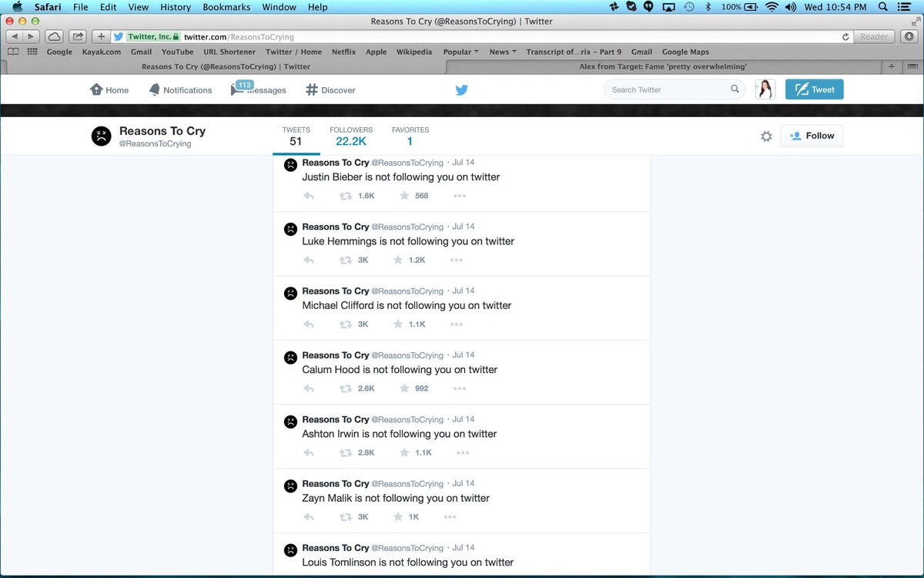Click the plus add-bookmark button in the toolbar

coord(101,36)
